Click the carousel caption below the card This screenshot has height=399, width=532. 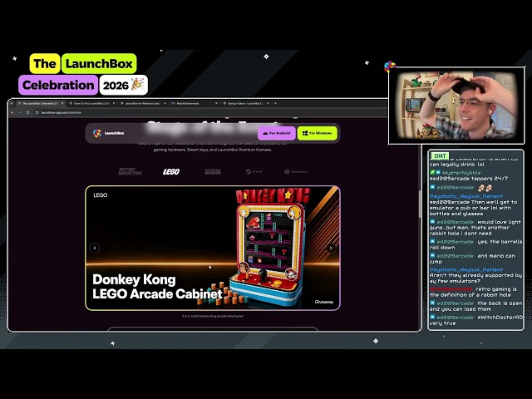coord(213,316)
